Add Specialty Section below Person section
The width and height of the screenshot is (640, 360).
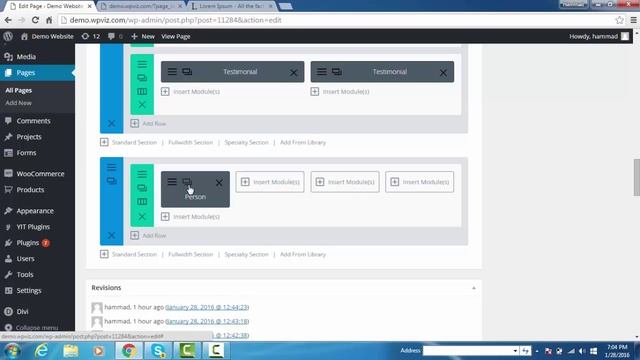pos(247,254)
